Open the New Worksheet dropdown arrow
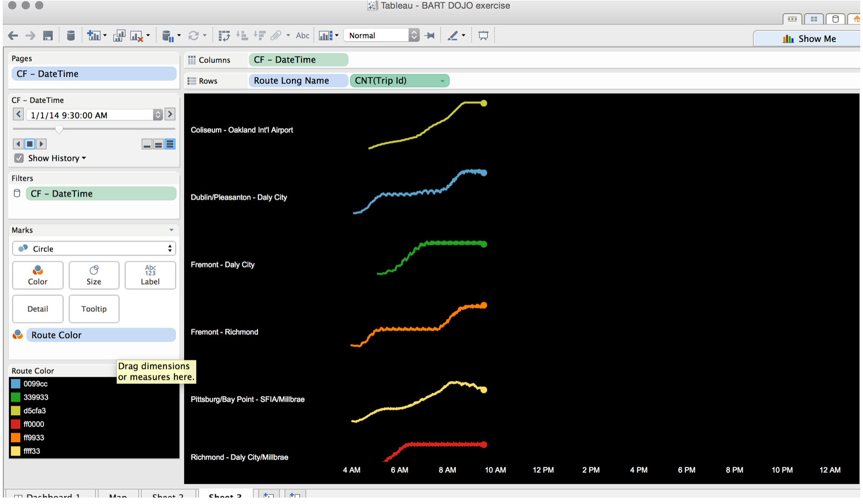 pos(105,35)
